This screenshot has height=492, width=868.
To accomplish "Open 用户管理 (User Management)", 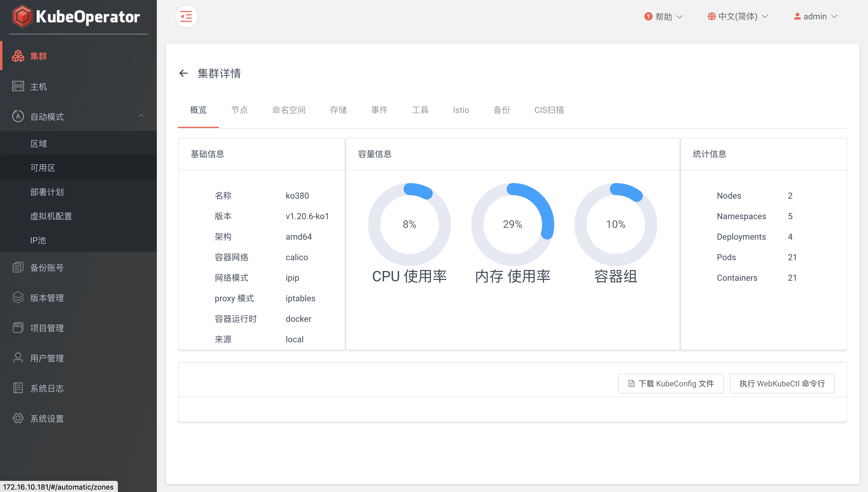I will point(46,358).
